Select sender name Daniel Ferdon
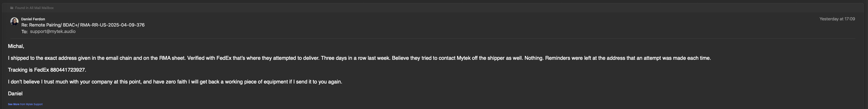868x109 pixels. click(x=33, y=19)
